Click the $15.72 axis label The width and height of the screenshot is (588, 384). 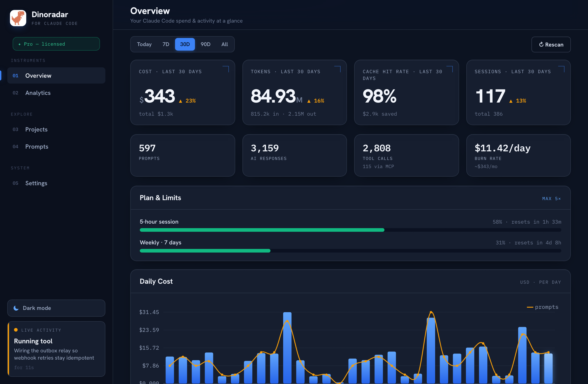pos(149,347)
